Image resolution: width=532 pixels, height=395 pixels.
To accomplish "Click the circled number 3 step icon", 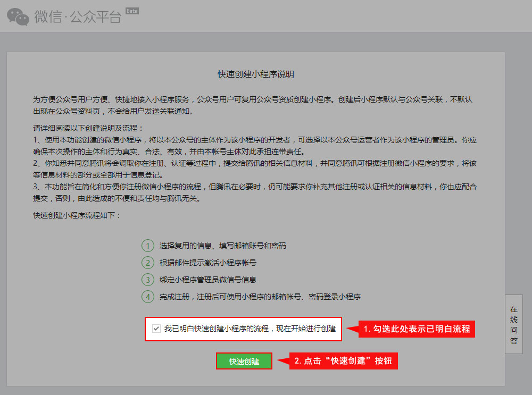I will click(147, 280).
